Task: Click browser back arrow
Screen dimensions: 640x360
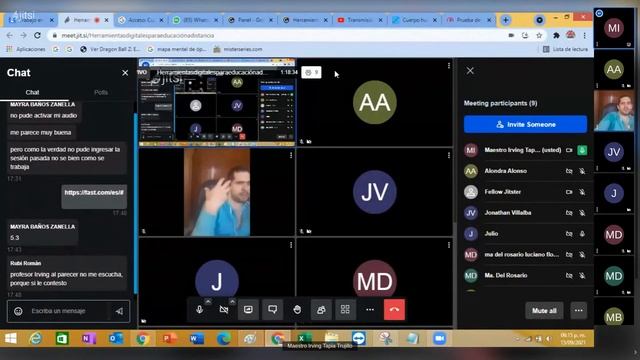Action: coord(10,36)
